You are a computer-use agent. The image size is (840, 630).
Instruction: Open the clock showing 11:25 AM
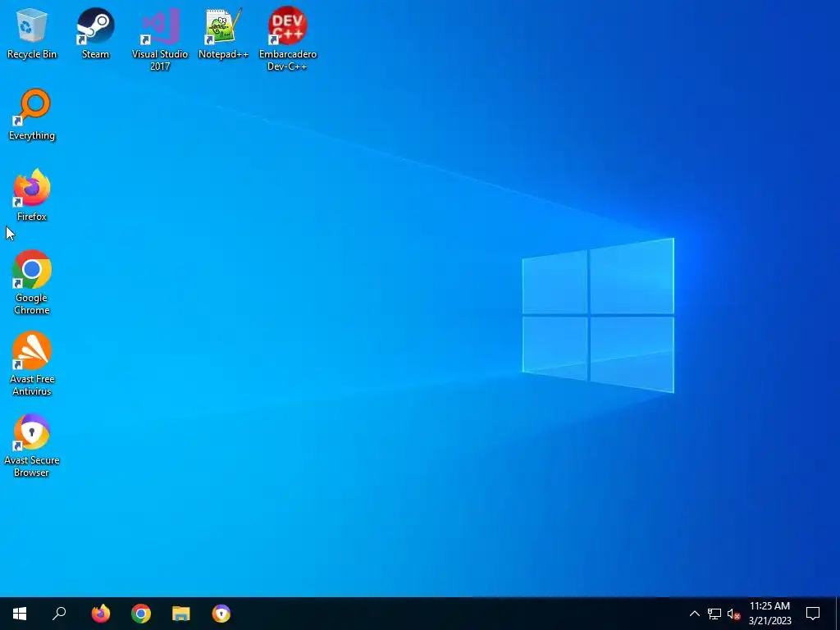coord(769,614)
